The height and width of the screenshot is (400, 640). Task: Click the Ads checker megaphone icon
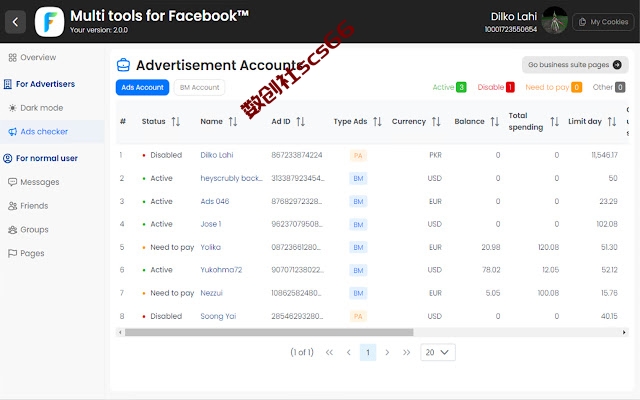click(x=13, y=132)
